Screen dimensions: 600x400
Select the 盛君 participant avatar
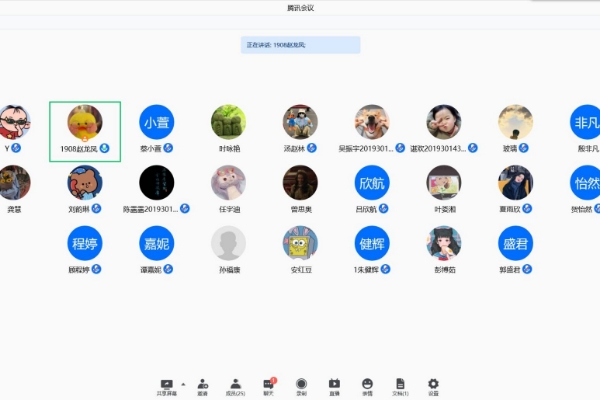point(515,243)
